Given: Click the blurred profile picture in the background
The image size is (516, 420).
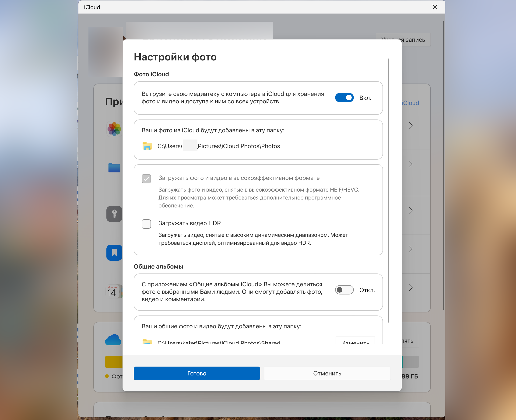Looking at the screenshot, I should pos(106,52).
